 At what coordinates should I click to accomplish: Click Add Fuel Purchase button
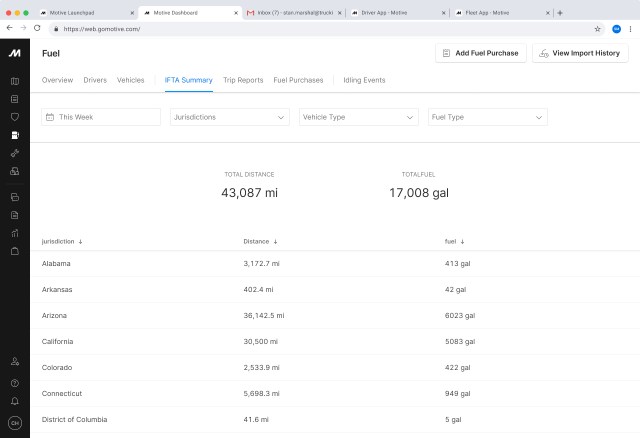point(480,53)
